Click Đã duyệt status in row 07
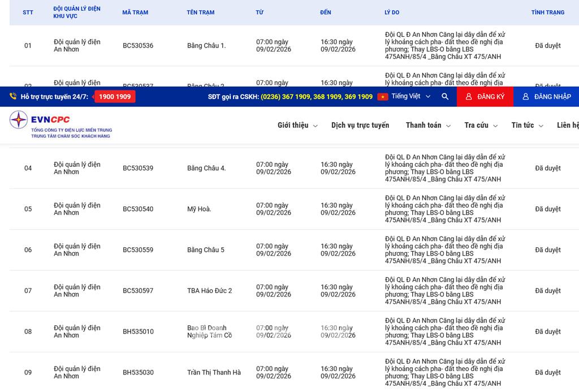The width and height of the screenshot is (579, 392). tap(547, 291)
